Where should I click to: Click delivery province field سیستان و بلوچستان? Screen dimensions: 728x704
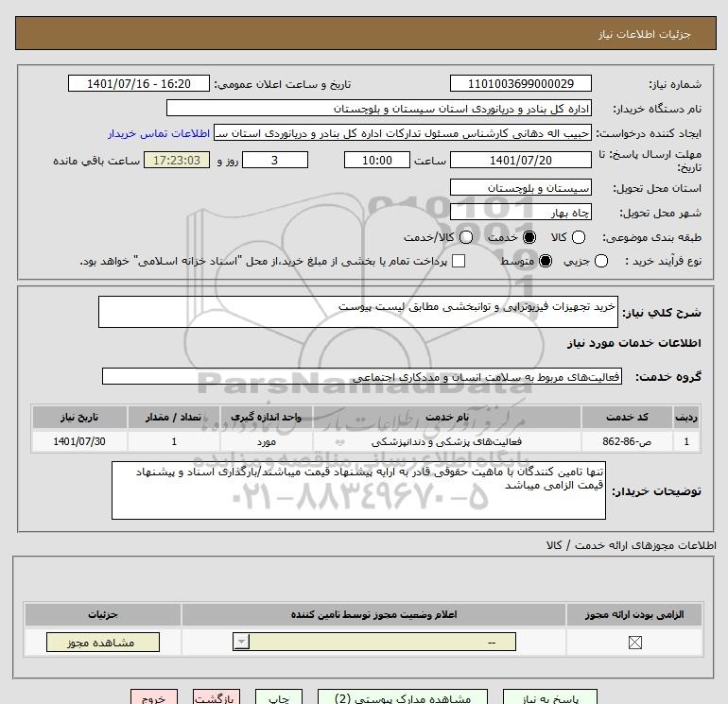(520, 187)
